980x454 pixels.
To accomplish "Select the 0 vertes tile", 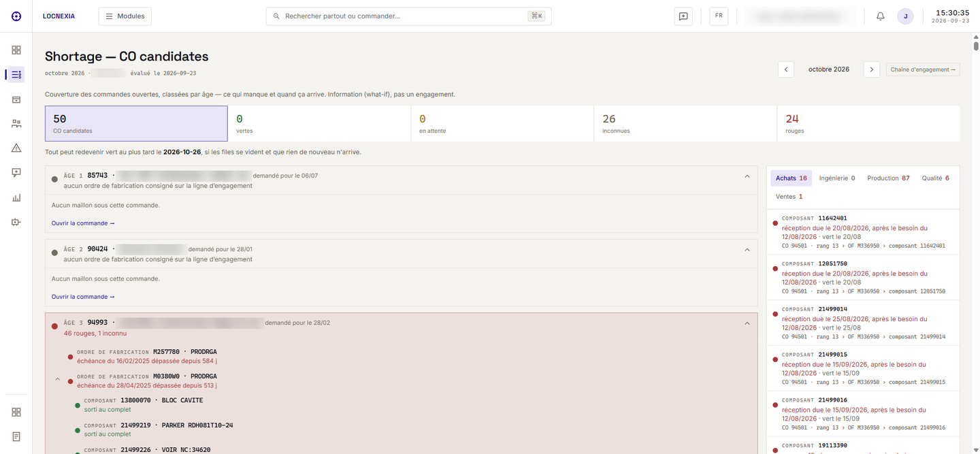I will click(319, 123).
